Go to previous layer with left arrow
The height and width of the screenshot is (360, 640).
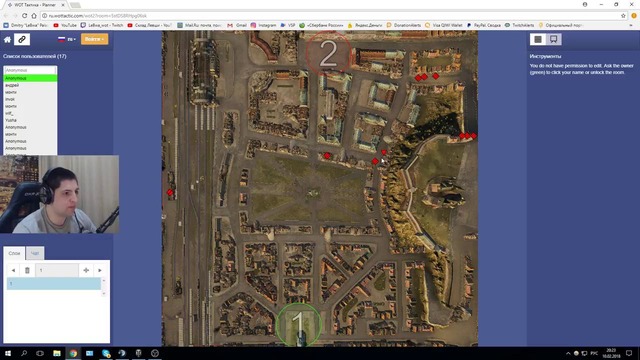13,270
